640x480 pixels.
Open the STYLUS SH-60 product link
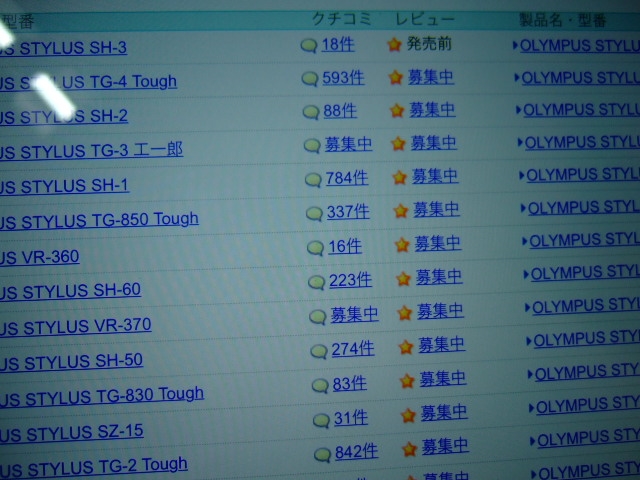(70, 291)
